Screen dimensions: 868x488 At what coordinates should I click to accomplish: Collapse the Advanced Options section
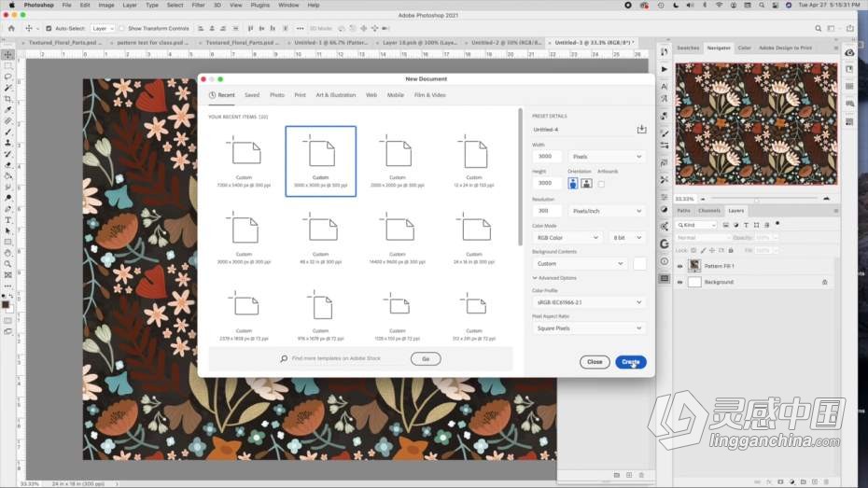(554, 278)
